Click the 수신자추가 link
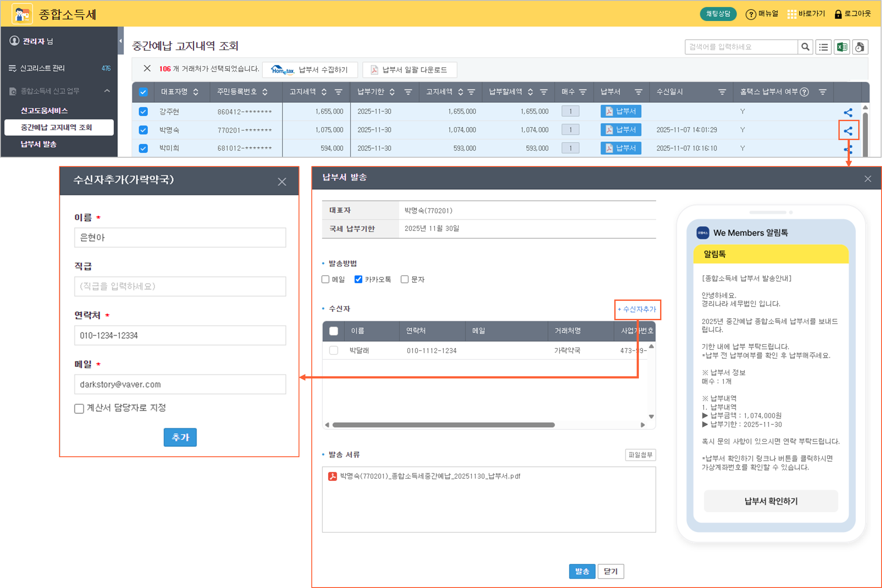 pos(637,309)
